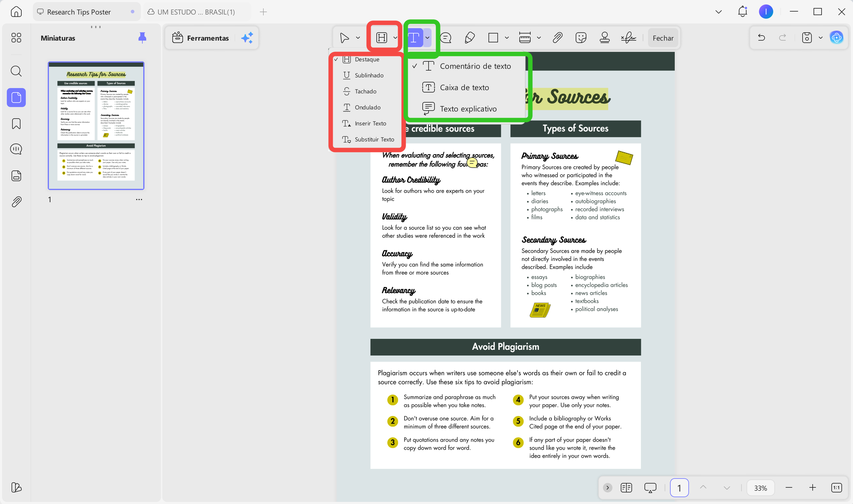This screenshot has width=853, height=504.
Task: Expand the save options dropdown arrow
Action: coord(821,38)
